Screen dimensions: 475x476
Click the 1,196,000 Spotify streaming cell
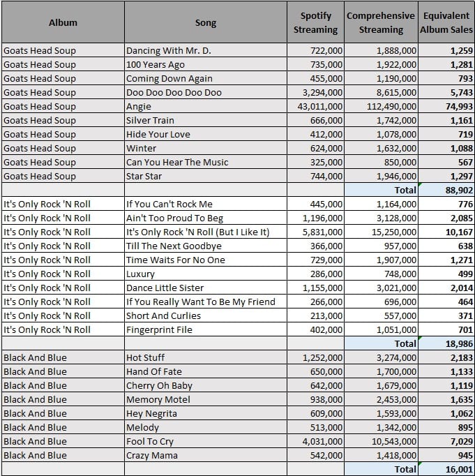coord(315,218)
